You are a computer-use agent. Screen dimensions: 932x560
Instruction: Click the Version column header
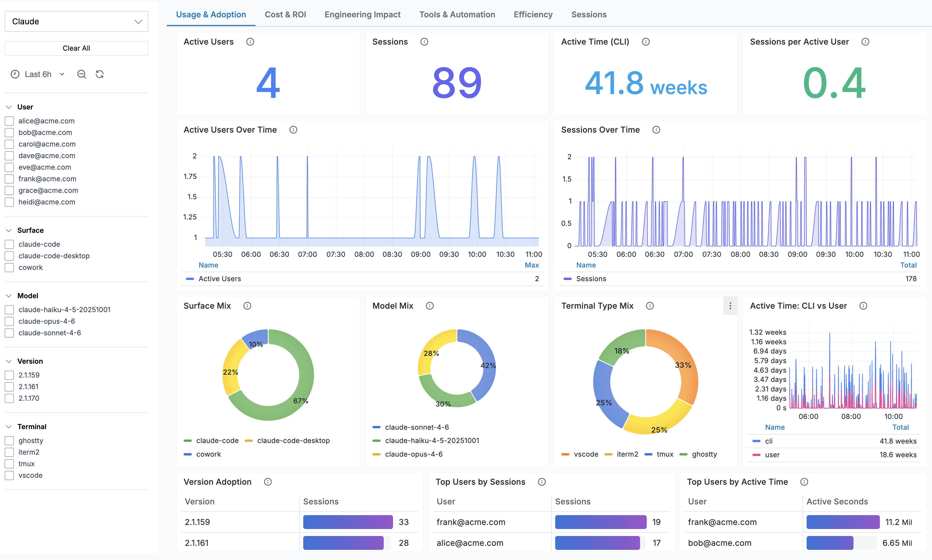point(200,502)
